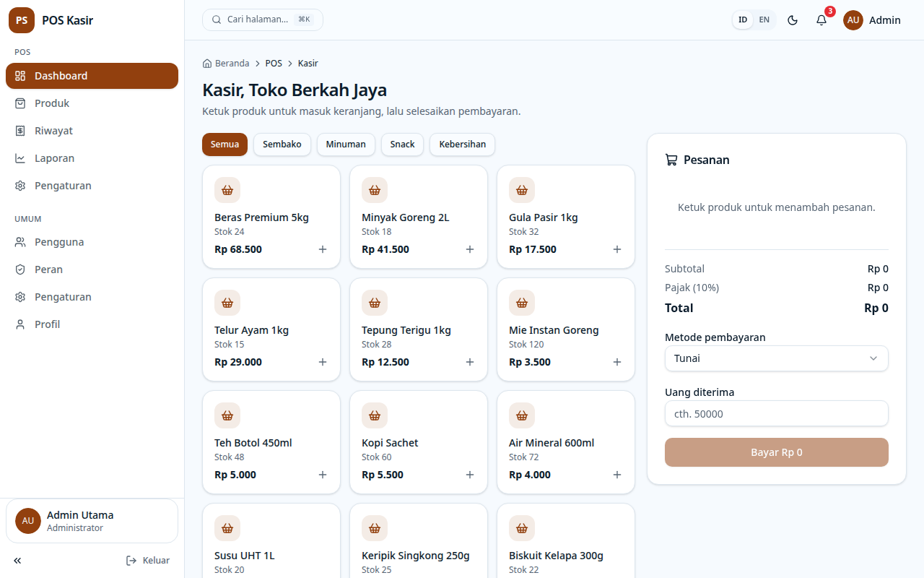The image size is (924, 578).
Task: Focus the Uang diterima input field
Action: [777, 414]
